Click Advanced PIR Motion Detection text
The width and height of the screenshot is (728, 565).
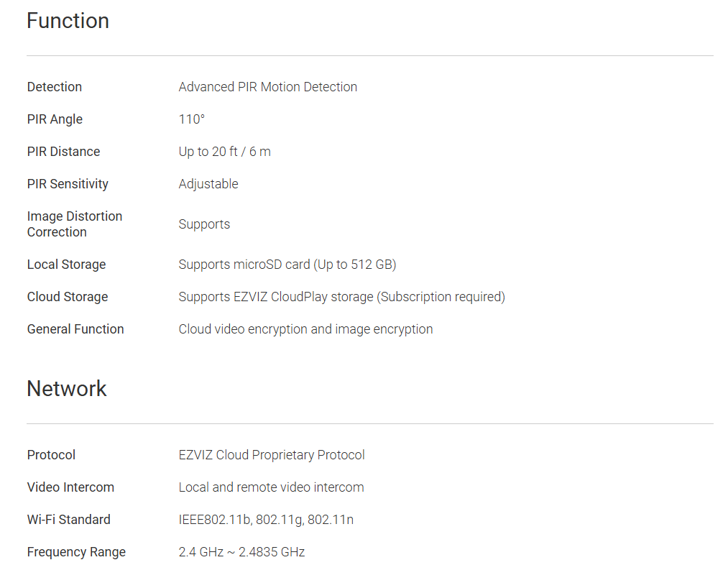point(267,87)
